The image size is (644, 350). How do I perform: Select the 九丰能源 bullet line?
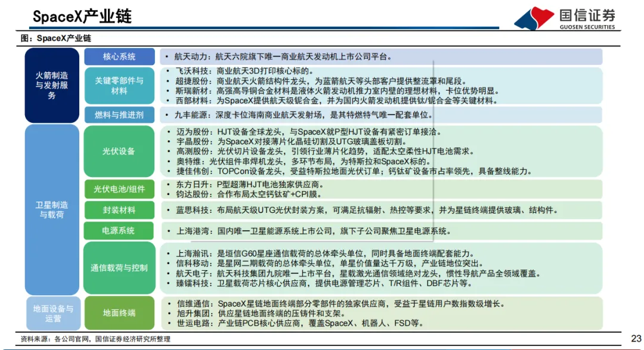click(299, 115)
